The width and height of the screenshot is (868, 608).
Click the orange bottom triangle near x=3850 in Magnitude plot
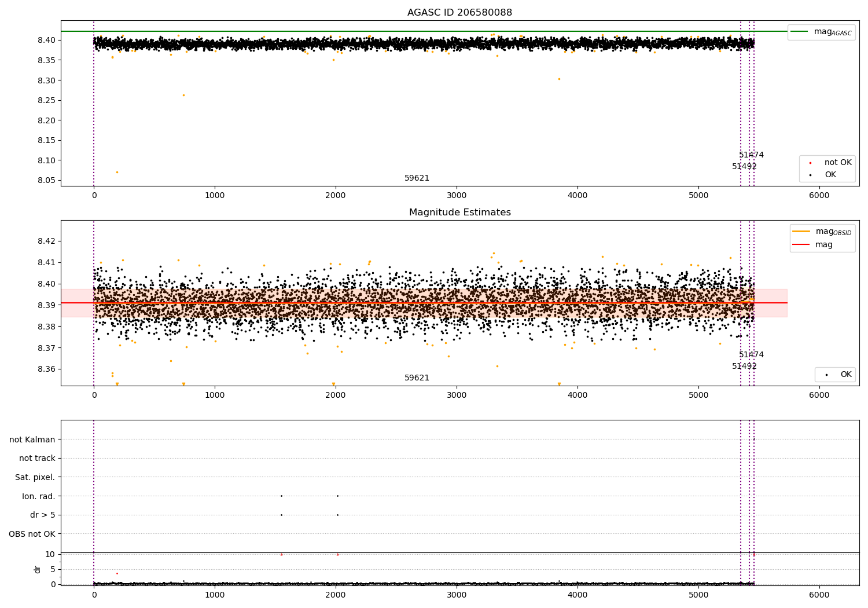click(x=559, y=384)
